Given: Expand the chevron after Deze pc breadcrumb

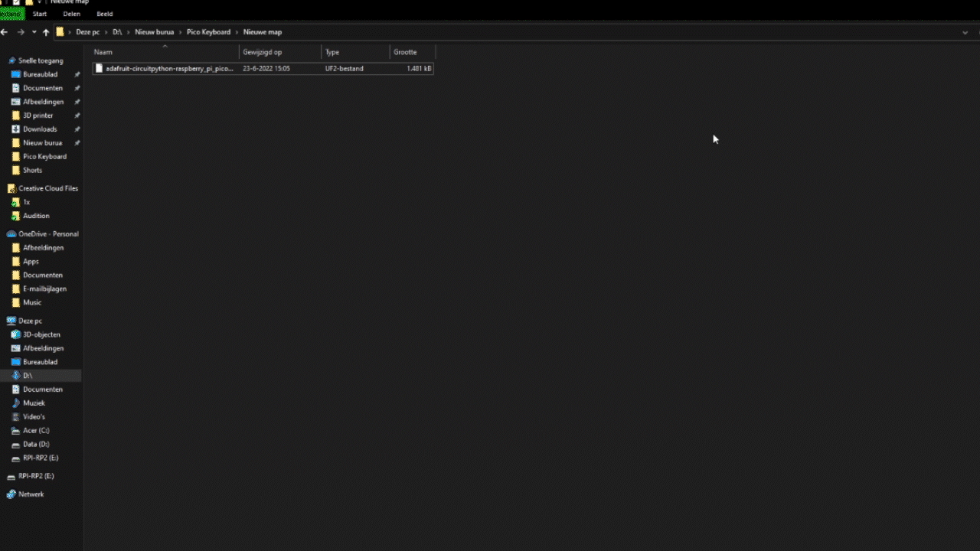Looking at the screenshot, I should click(106, 32).
